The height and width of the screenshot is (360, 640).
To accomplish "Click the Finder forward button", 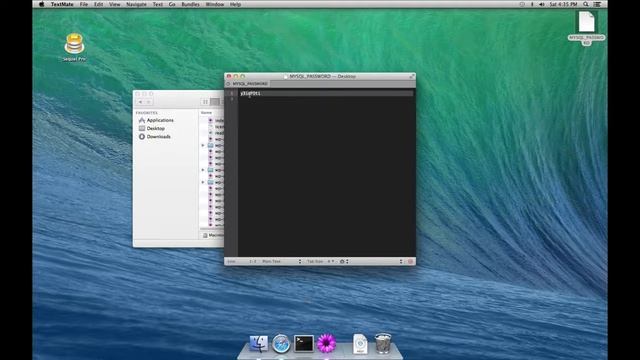I will click(149, 102).
